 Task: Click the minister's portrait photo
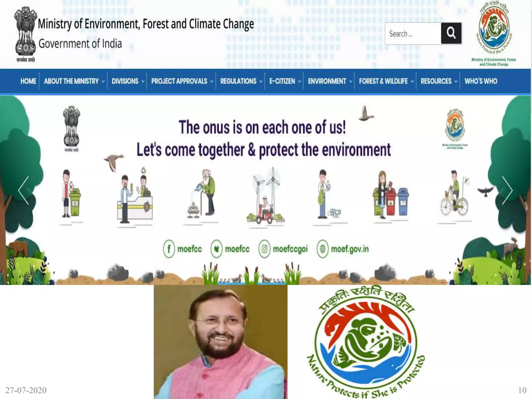coord(221,342)
